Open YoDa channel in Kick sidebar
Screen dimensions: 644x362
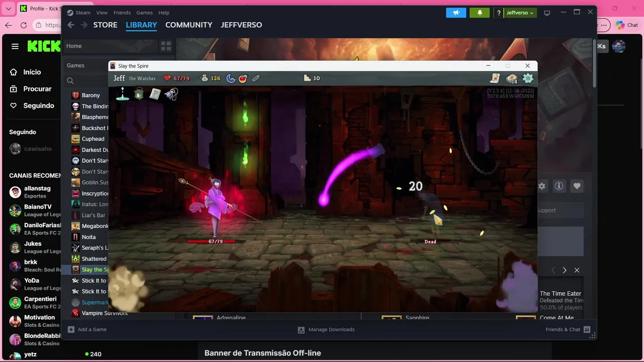(x=34, y=284)
